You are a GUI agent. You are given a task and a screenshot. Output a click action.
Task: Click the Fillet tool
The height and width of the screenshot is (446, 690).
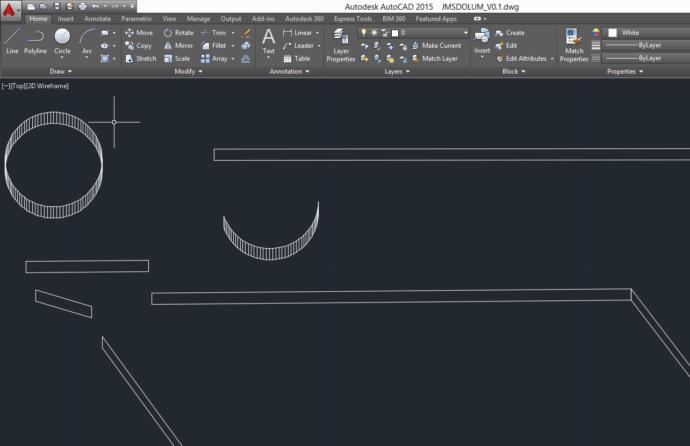pyautogui.click(x=213, y=46)
